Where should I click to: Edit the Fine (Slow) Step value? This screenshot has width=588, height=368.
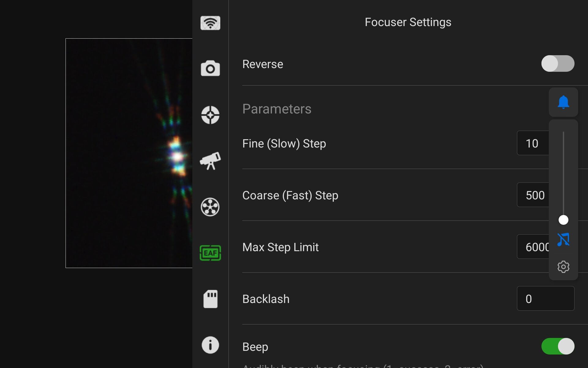[x=532, y=143]
